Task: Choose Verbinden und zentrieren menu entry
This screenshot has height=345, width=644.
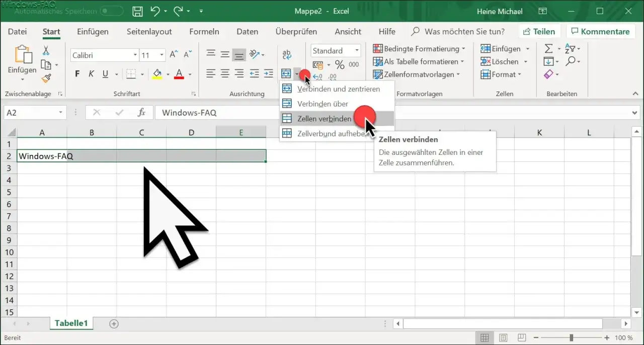Action: 337,89
